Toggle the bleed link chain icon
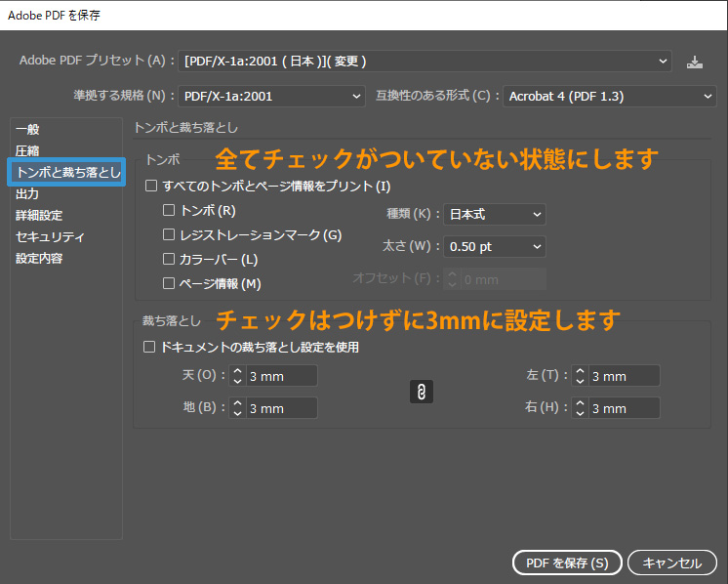The height and width of the screenshot is (584, 728). pyautogui.click(x=422, y=392)
